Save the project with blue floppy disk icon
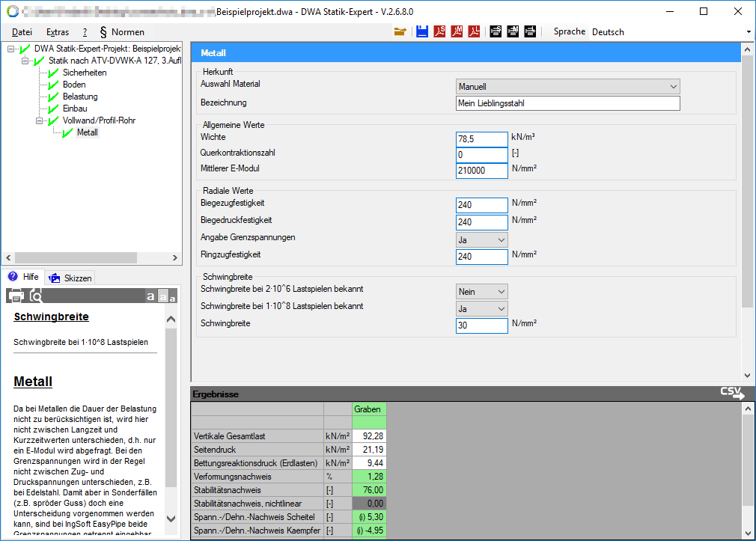 point(422,31)
